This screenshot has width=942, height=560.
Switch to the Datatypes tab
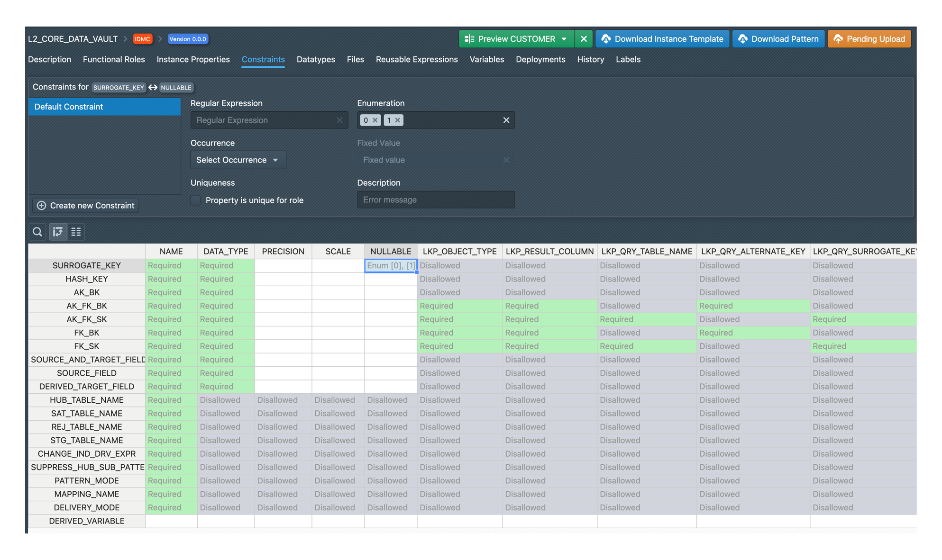[316, 59]
